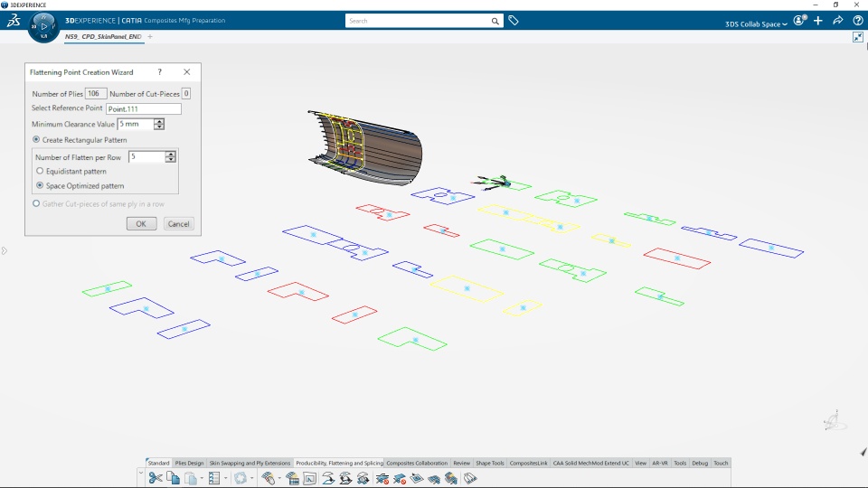Screen dimensions: 868x488
Task: Close the Flattening Point Creation Wizard
Action: [186, 72]
